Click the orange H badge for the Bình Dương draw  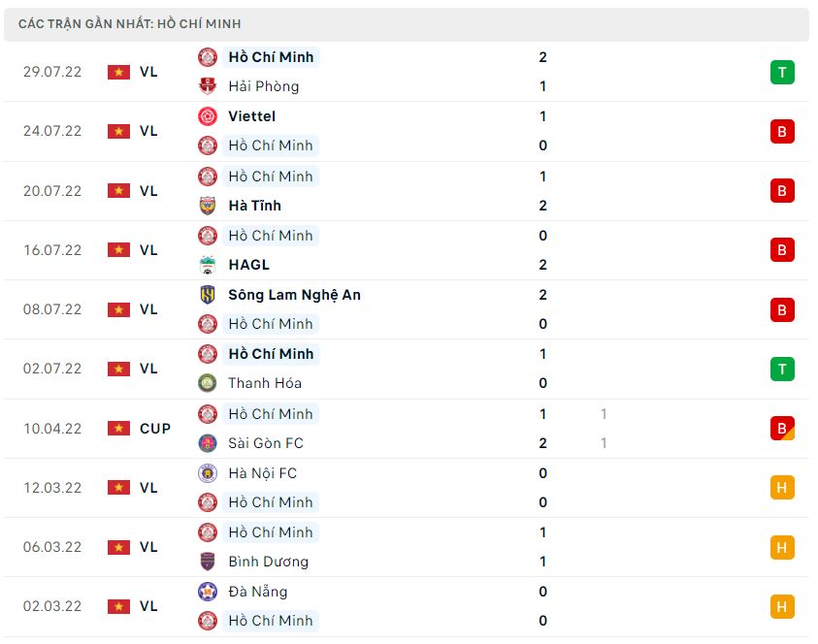point(782,547)
